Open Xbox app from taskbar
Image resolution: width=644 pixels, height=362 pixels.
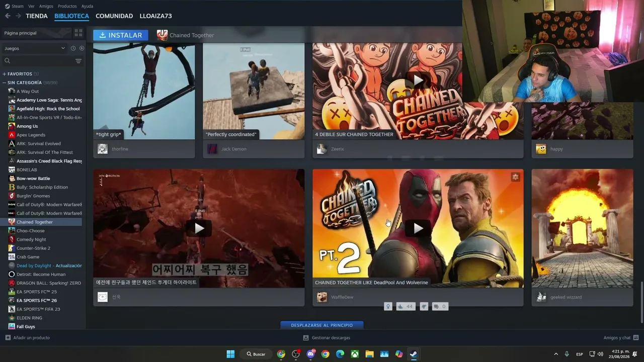pyautogui.click(x=355, y=354)
